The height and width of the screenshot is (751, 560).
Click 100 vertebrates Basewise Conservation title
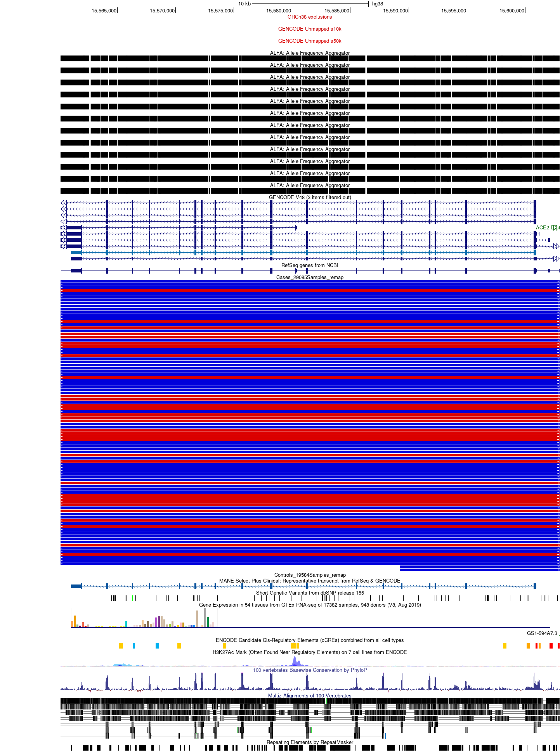coord(310,670)
